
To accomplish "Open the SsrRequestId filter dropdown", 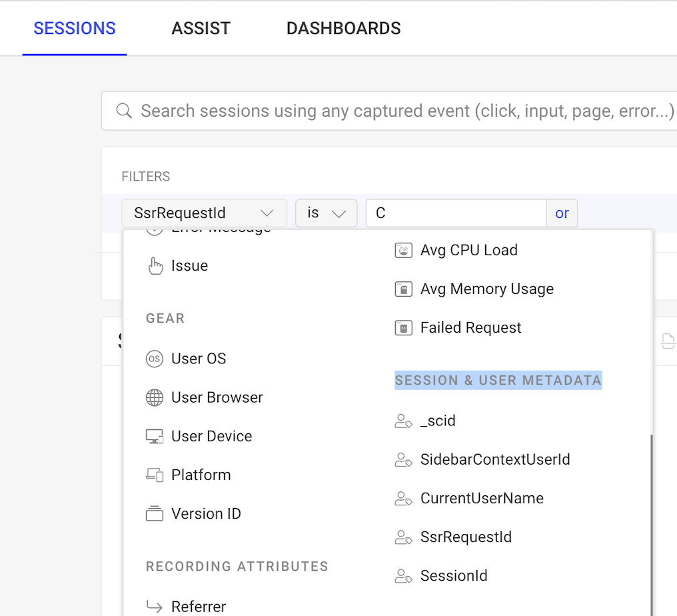I will coord(204,213).
